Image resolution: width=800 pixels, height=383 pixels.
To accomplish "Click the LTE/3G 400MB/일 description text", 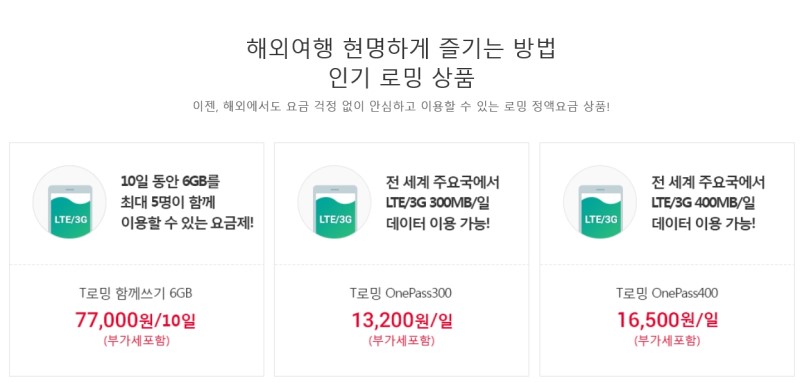I will point(703,202).
